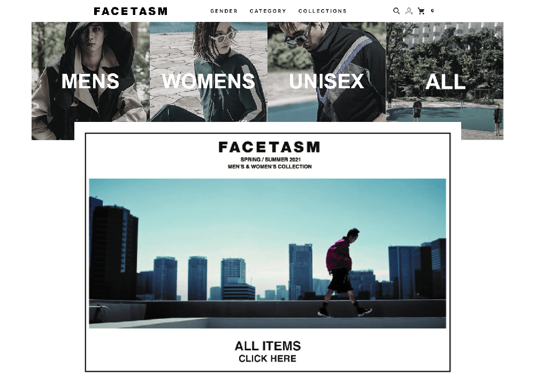535x392 pixels.
Task: Select the MENS category tile
Action: pos(90,81)
